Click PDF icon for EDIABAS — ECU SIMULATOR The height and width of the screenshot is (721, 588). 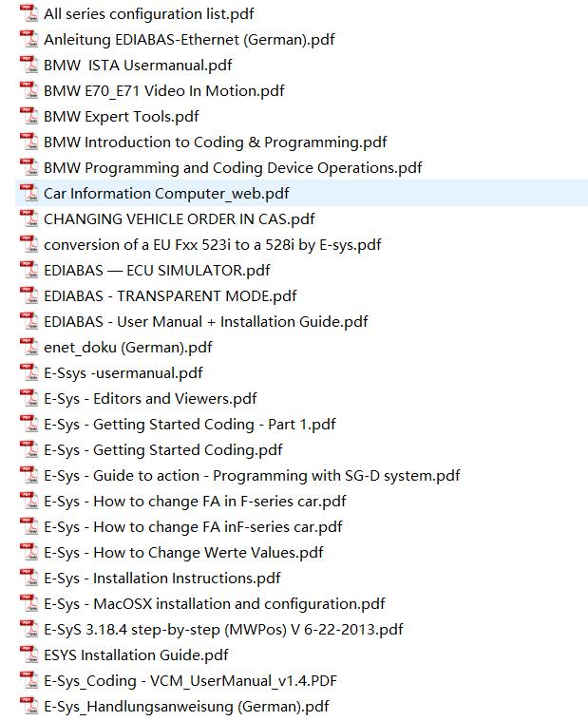28,271
